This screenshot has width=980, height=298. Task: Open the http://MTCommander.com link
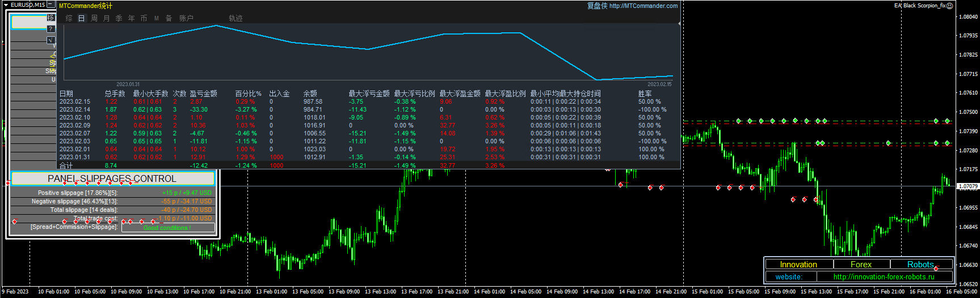pyautogui.click(x=643, y=6)
